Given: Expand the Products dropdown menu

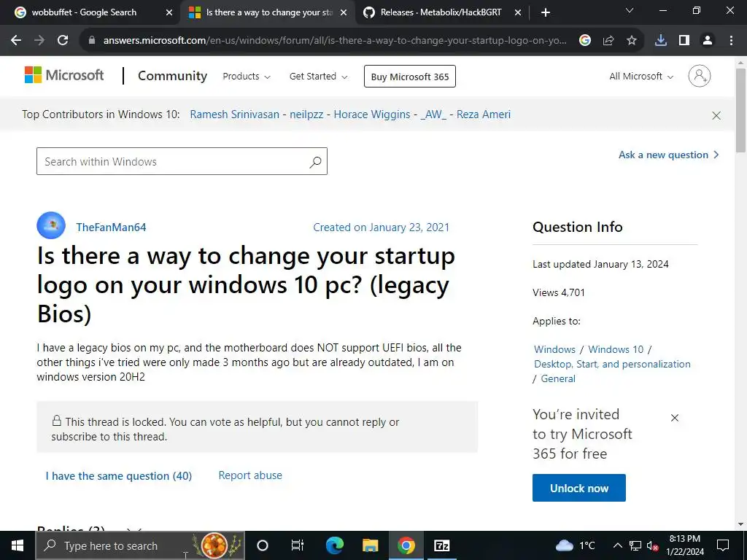Looking at the screenshot, I should tap(247, 77).
